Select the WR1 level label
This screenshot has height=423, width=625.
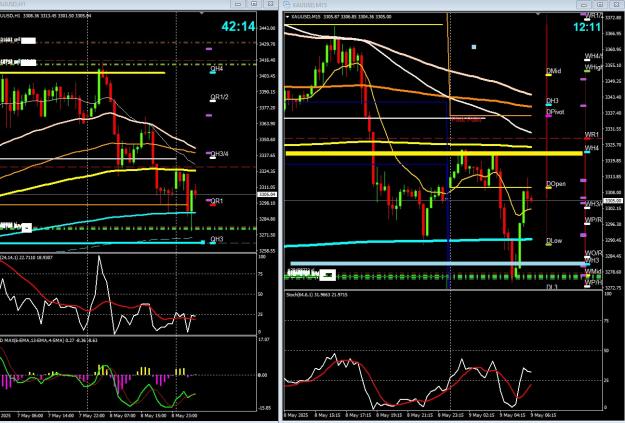tap(592, 135)
